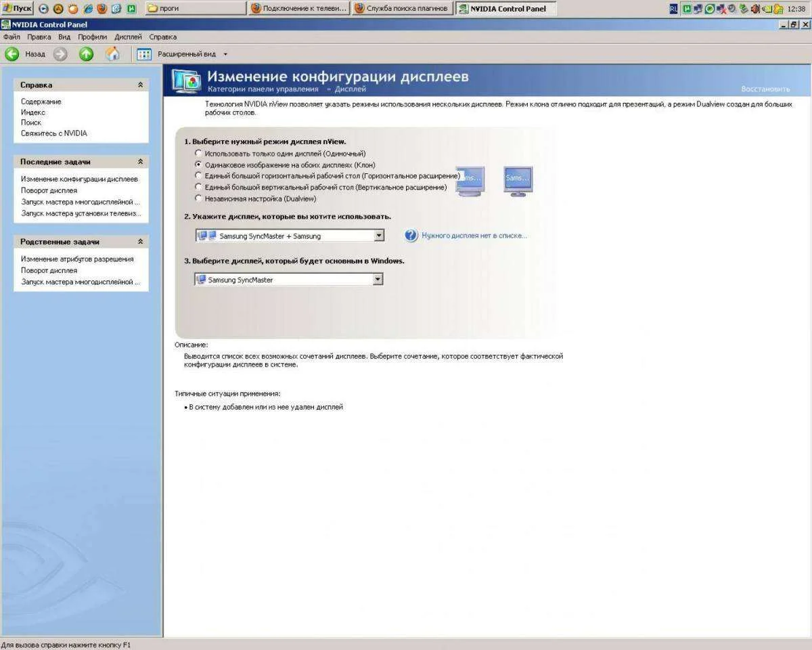The image size is (812, 650).
Task: Open Запуск мастера многодисплейной in Последние задачи
Action: pos(81,202)
